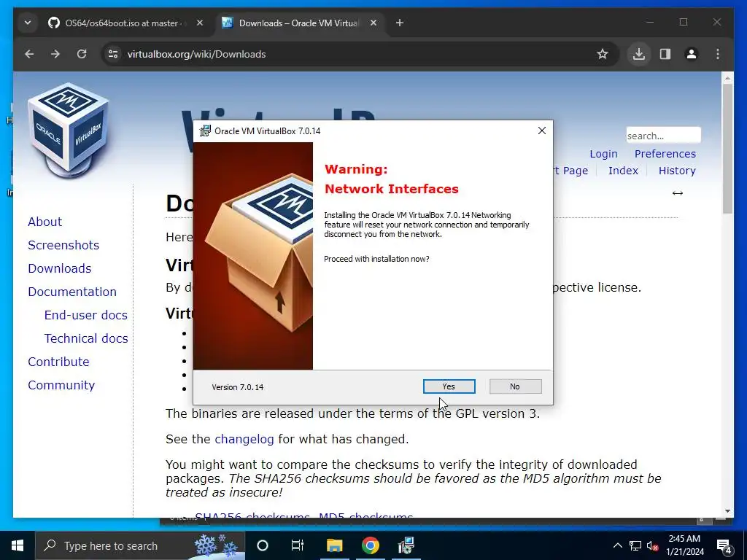Open the Windows Start menu
Screen dimensions: 747x560
[x=18, y=545]
